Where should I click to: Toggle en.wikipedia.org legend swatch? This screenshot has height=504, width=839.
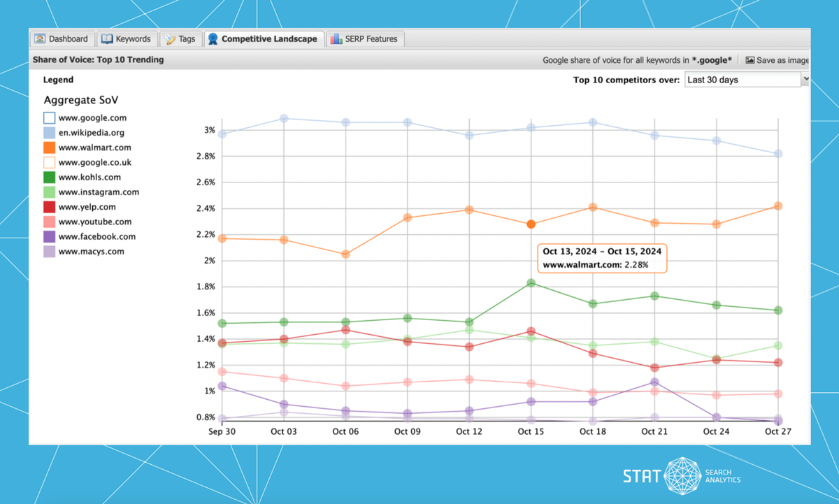pyautogui.click(x=49, y=133)
